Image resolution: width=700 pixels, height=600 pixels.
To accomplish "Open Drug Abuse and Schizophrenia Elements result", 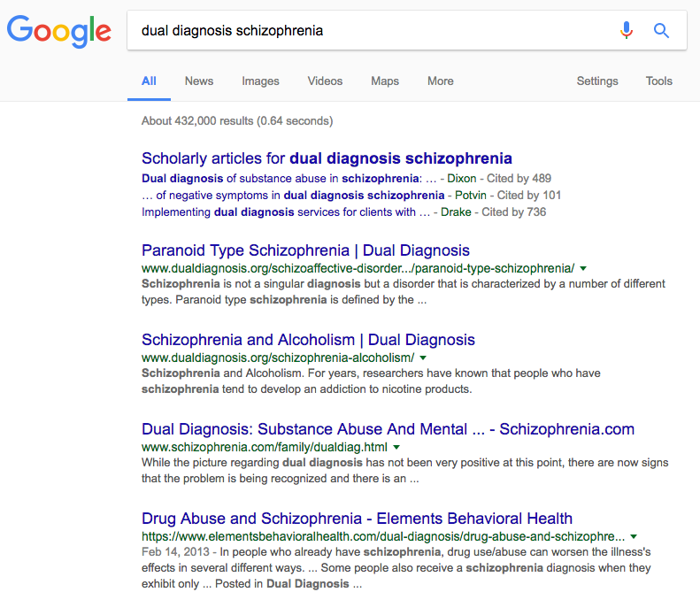I will pos(357,519).
